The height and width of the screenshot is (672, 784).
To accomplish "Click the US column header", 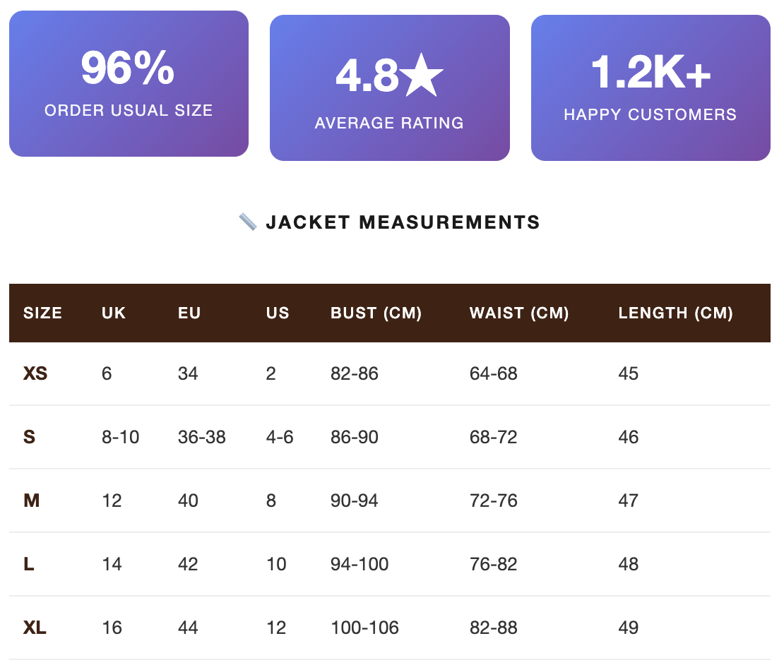I will point(278,313).
